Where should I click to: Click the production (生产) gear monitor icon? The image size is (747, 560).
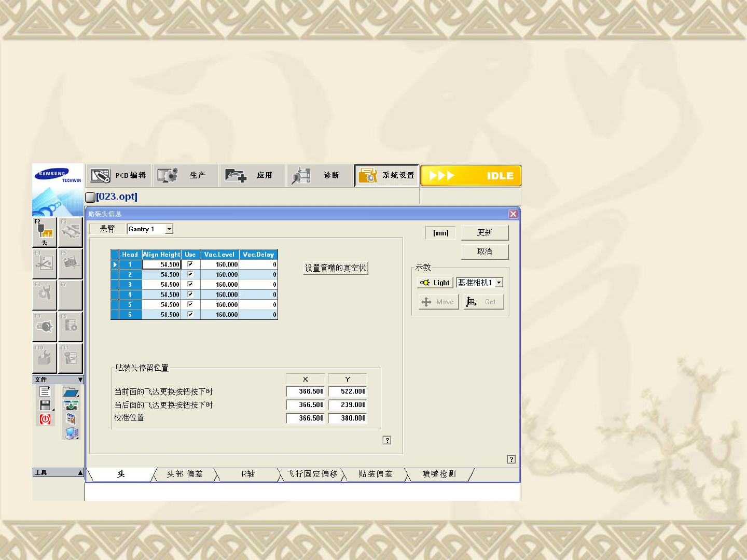168,175
